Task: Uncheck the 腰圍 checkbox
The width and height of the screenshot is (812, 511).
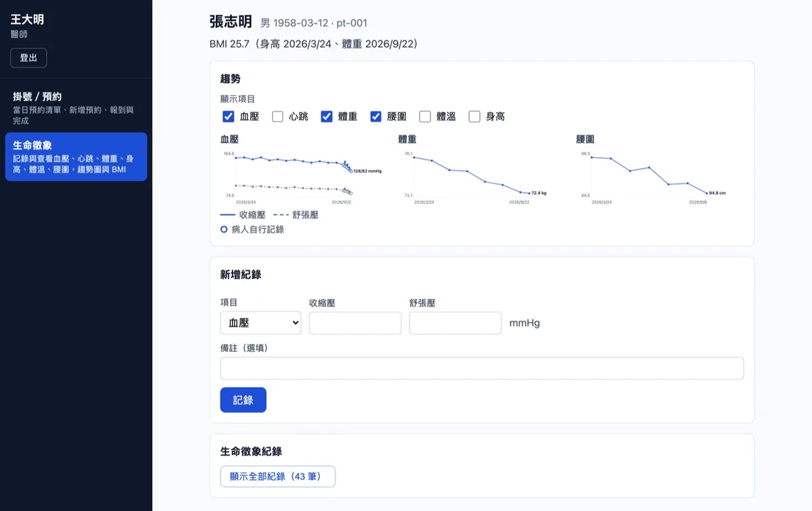Action: tap(376, 116)
